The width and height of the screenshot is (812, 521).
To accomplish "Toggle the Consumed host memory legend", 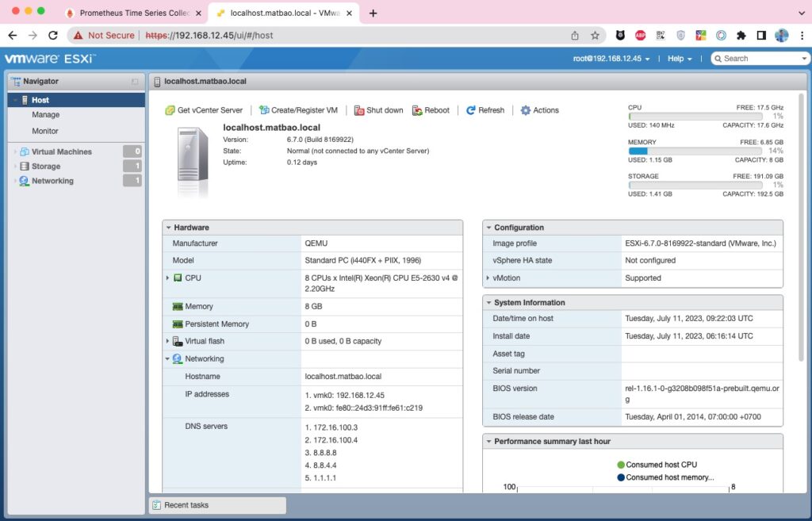I will tap(665, 477).
